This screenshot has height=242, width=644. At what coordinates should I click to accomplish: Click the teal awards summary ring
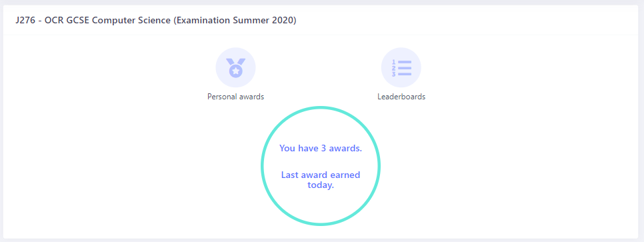point(321,166)
